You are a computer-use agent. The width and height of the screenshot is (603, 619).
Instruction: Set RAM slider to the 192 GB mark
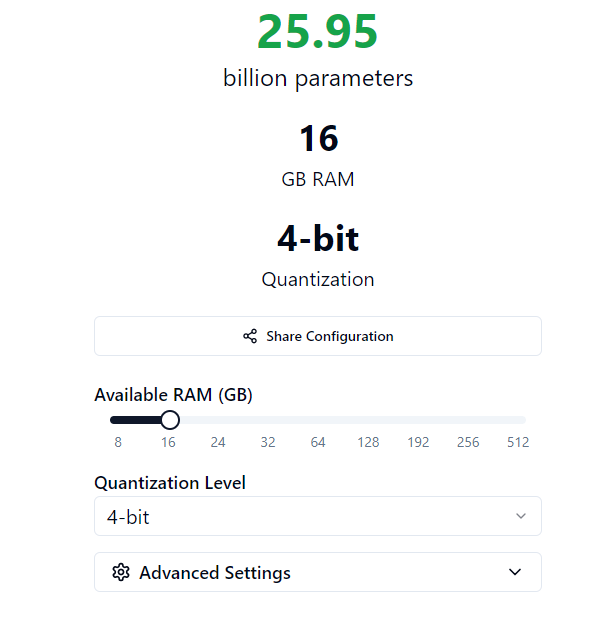pyautogui.click(x=418, y=420)
